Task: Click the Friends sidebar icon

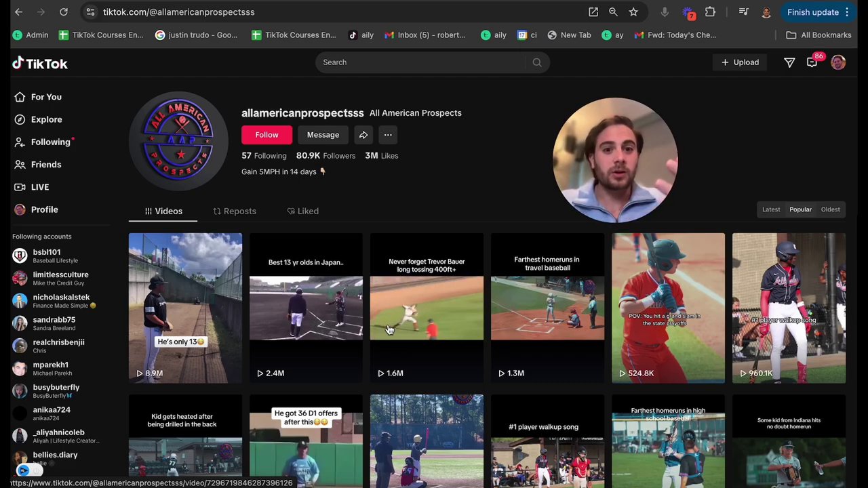Action: pos(20,164)
